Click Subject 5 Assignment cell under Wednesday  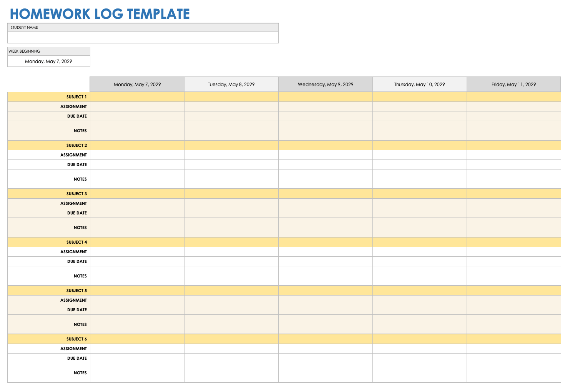(x=326, y=300)
